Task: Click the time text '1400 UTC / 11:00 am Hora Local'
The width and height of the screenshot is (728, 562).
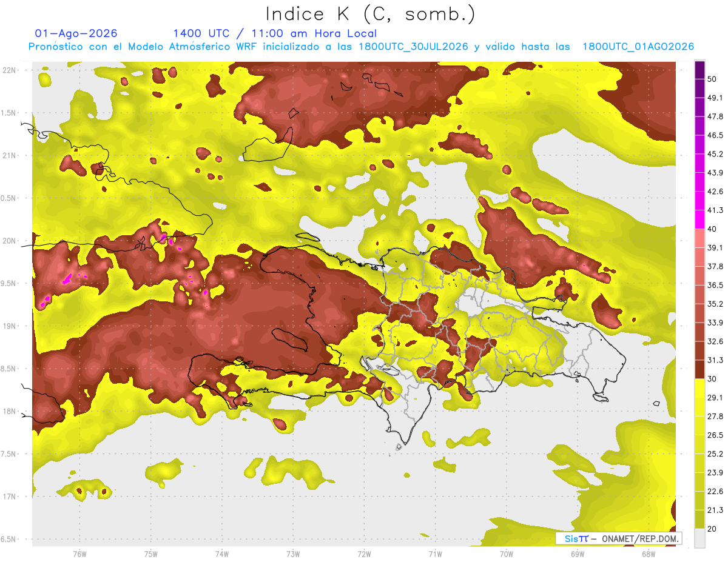Action: point(275,33)
